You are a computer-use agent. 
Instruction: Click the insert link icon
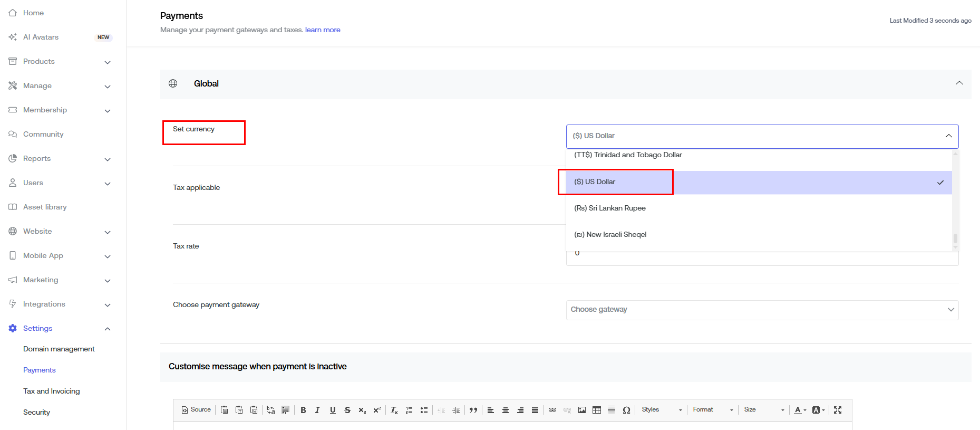(x=552, y=410)
